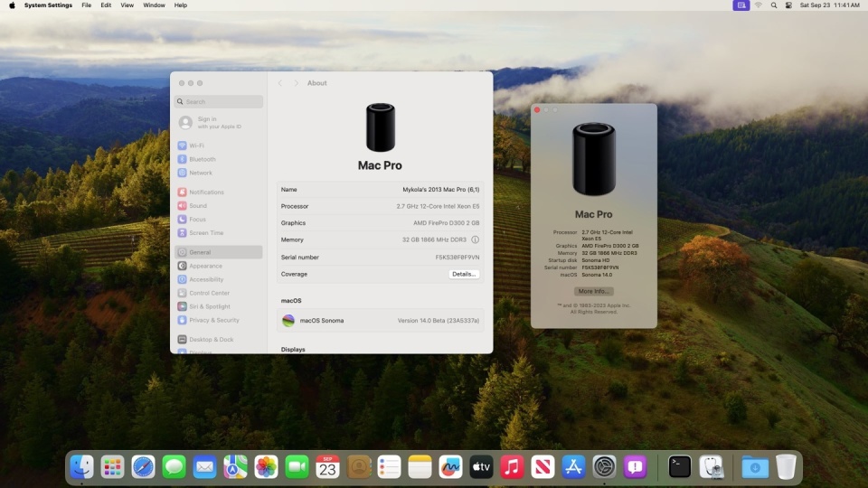Open Contacts from the Dock
The height and width of the screenshot is (488, 868).
[359, 467]
